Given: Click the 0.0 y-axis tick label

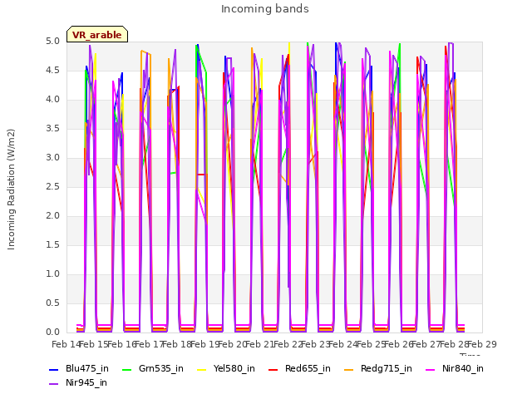Looking at the screenshot, I should tap(52, 332).
